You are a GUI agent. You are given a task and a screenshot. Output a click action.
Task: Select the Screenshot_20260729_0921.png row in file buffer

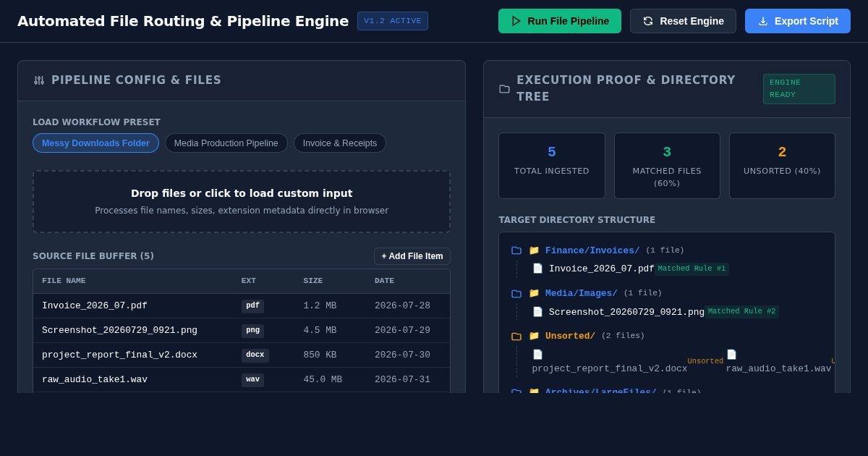[x=242, y=331]
